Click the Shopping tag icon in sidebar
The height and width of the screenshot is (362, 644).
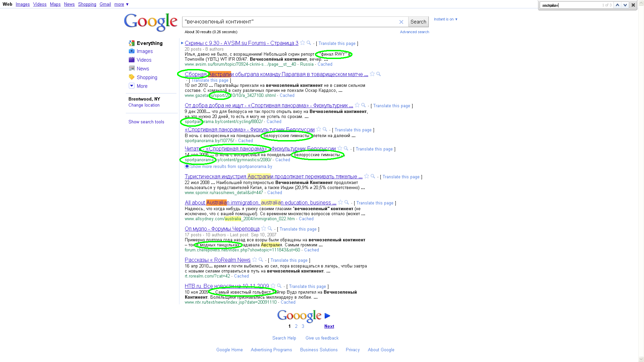(131, 77)
